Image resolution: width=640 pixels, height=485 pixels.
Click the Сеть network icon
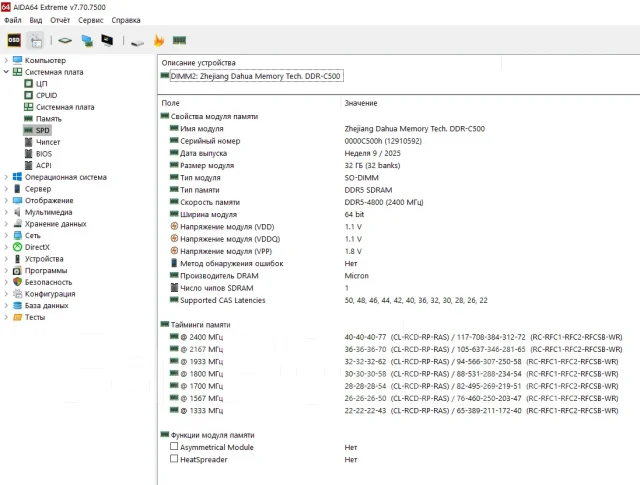coord(17,235)
